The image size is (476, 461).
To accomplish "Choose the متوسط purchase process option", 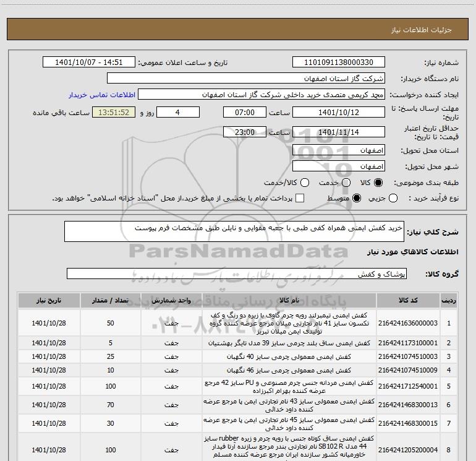I will point(357,198).
